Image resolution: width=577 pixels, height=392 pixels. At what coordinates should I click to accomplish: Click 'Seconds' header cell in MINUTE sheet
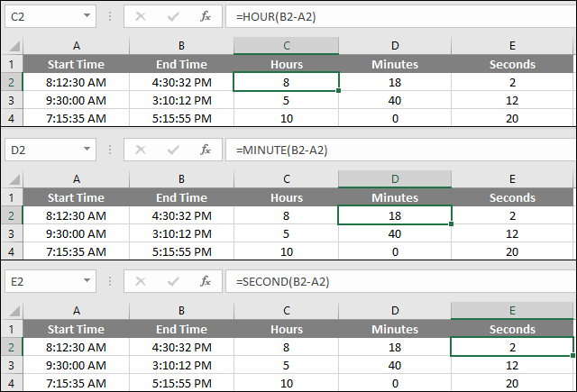point(512,198)
